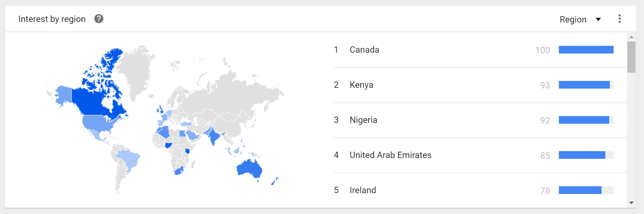Viewport: 644px width, 214px height.
Task: Click Ireland's interest bar showing 78
Action: click(586, 190)
